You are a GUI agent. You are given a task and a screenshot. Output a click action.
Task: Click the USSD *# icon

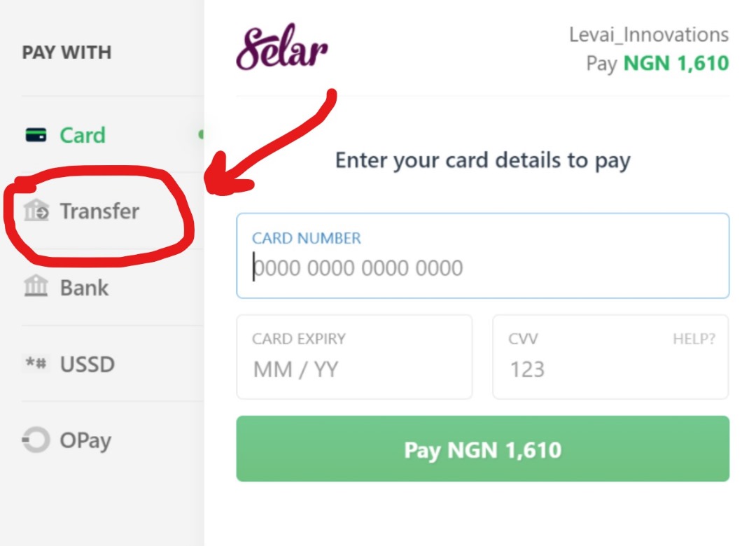[36, 364]
